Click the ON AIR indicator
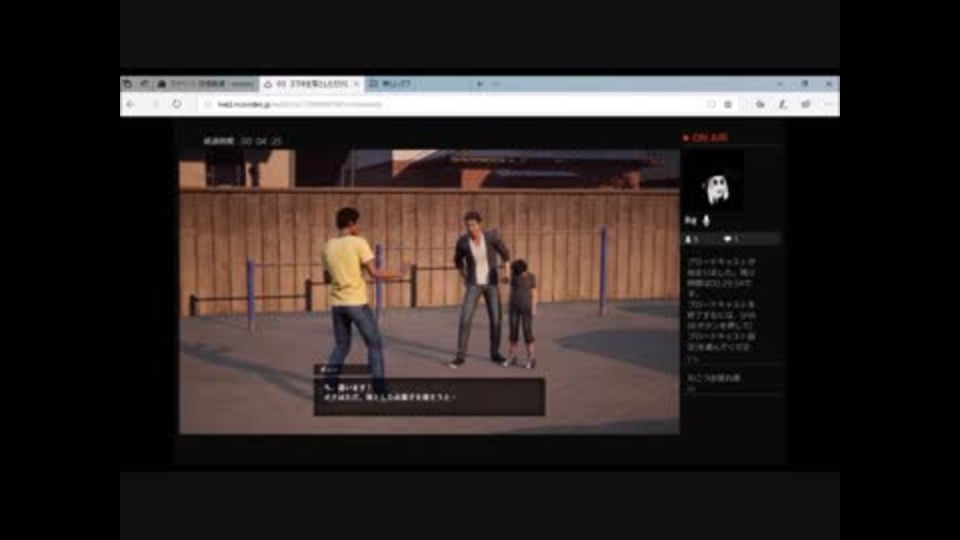The image size is (960, 540). [x=705, y=138]
